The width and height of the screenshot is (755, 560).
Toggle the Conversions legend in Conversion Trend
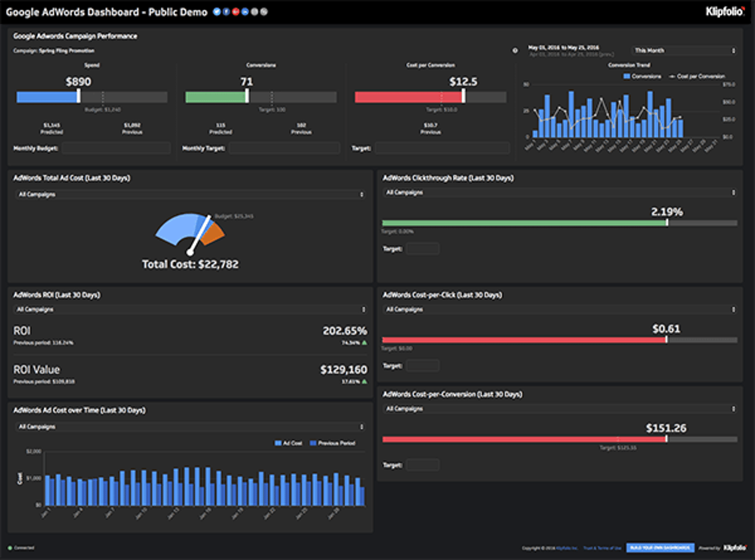click(642, 76)
